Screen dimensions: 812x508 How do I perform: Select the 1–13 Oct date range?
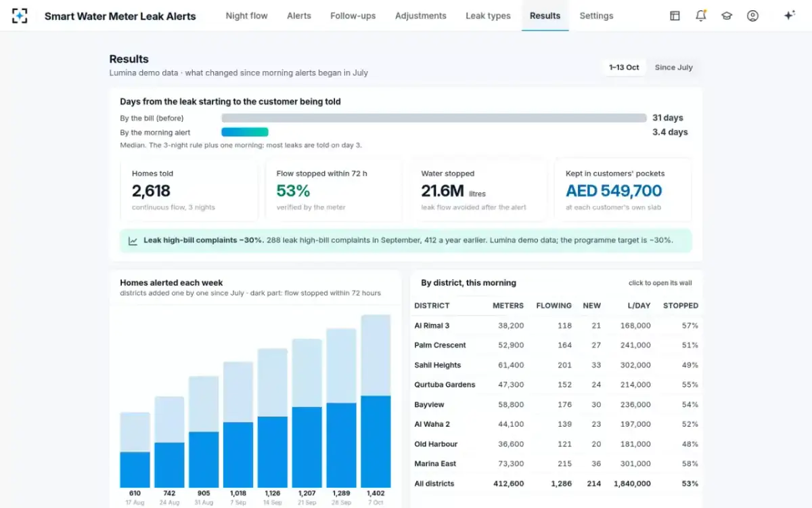click(x=624, y=68)
